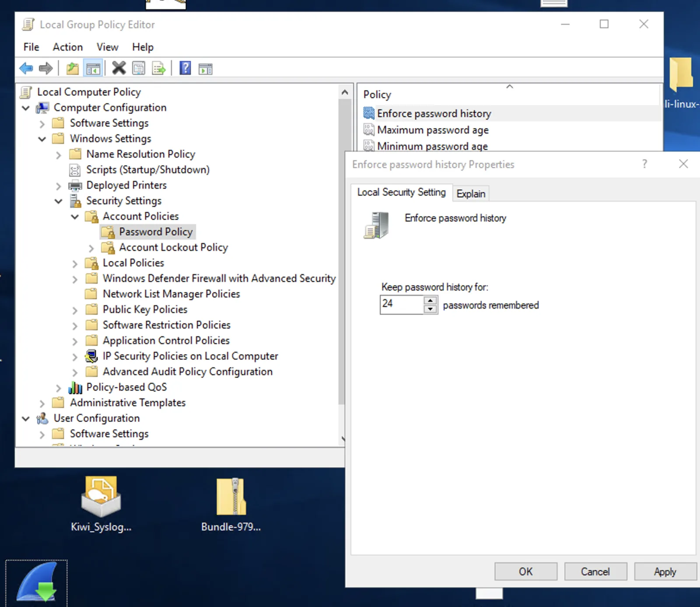Click Cancel in properties dialog
Screen dimensions: 700x607
(595, 572)
